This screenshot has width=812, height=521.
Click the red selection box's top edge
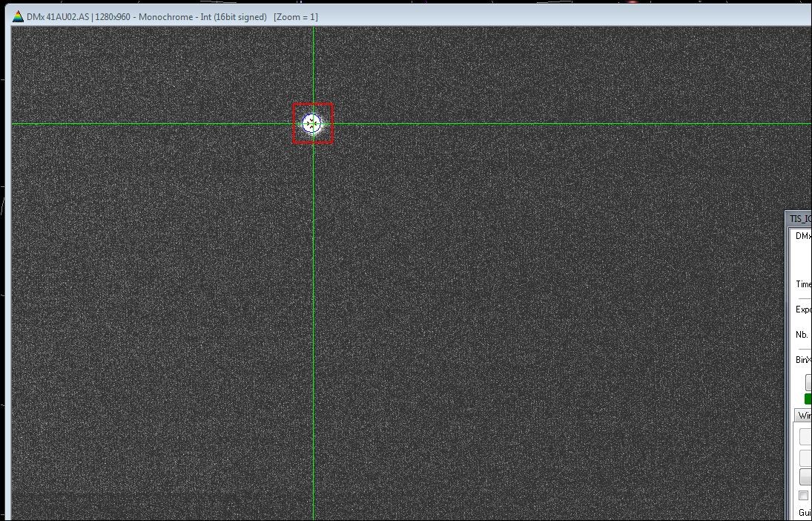point(313,104)
